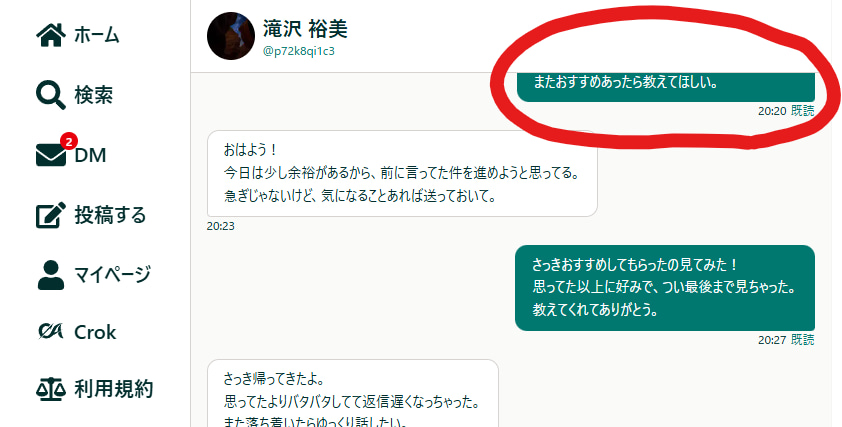Go to the ホーム menu label

97,35
